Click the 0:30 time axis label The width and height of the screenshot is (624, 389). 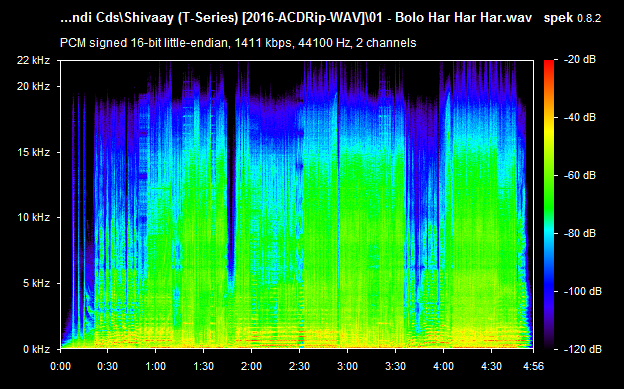point(107,366)
